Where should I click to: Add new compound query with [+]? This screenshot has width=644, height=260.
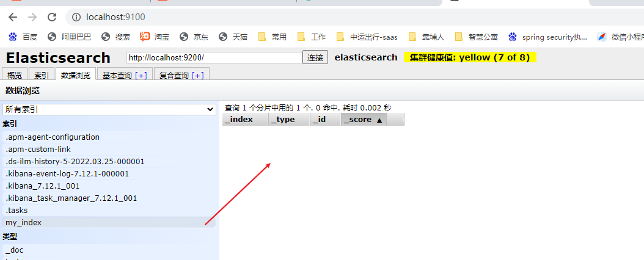click(197, 76)
